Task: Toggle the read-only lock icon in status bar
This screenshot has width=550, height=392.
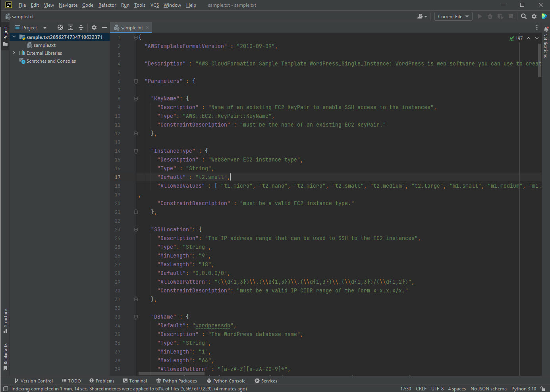Action: click(543, 389)
